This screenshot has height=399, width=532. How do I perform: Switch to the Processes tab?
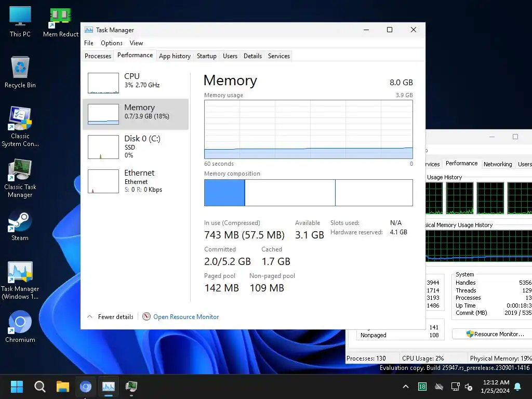pos(98,56)
